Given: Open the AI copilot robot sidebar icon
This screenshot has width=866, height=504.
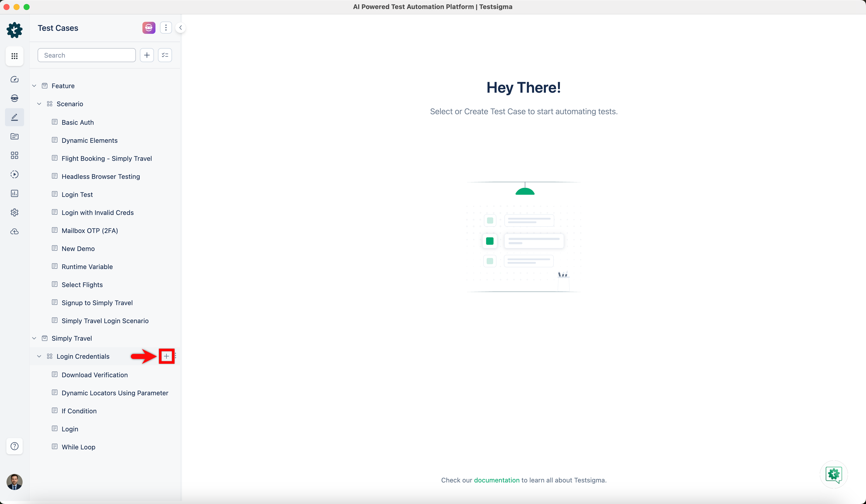Looking at the screenshot, I should [x=15, y=98].
